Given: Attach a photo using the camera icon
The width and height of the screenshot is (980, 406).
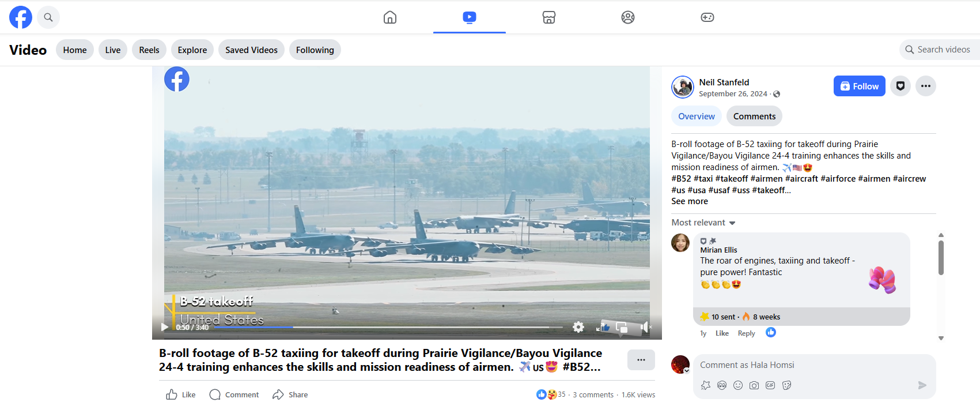Looking at the screenshot, I should click(754, 385).
